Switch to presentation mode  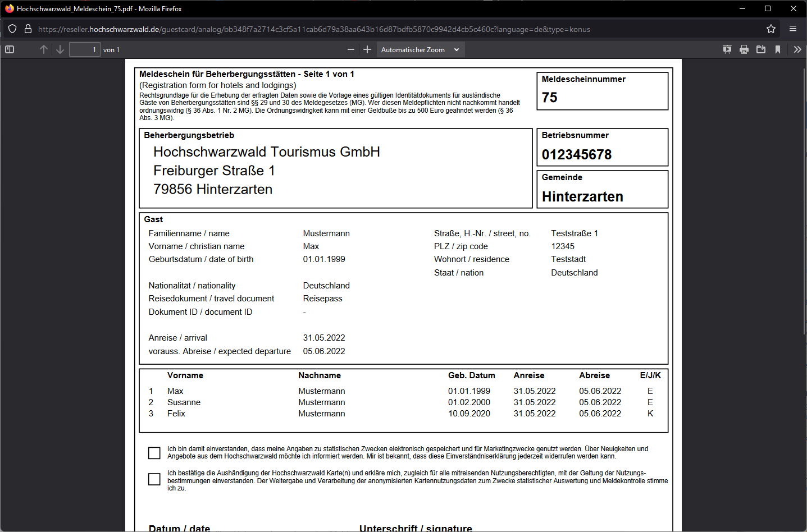[x=727, y=49]
